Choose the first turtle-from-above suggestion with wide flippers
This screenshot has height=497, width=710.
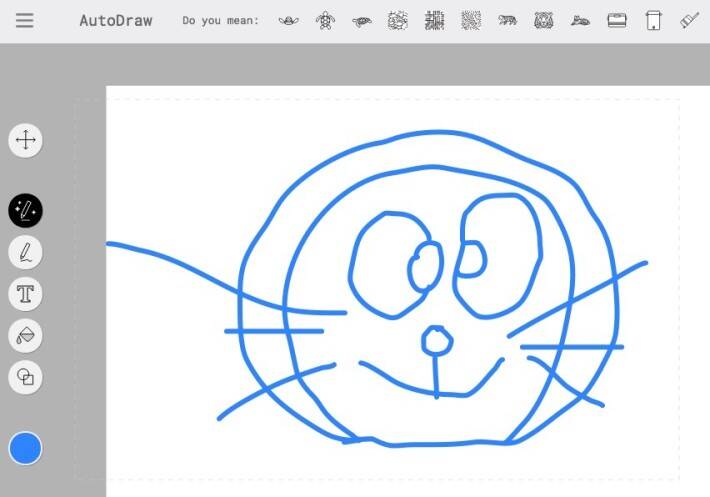288,20
